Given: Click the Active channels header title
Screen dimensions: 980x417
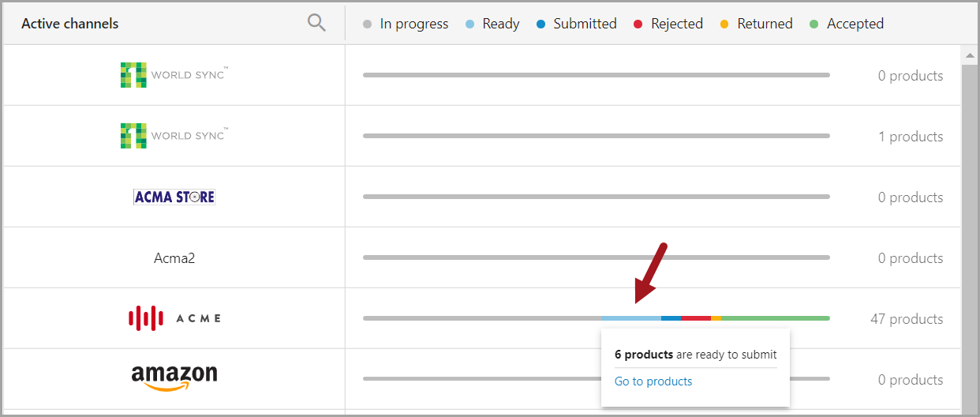Looking at the screenshot, I should [70, 24].
